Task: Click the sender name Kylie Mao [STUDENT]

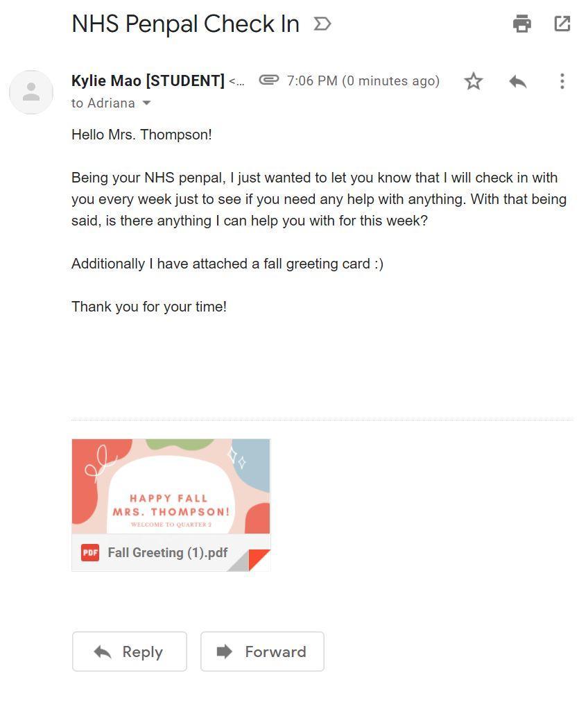Action: pyautogui.click(x=148, y=81)
